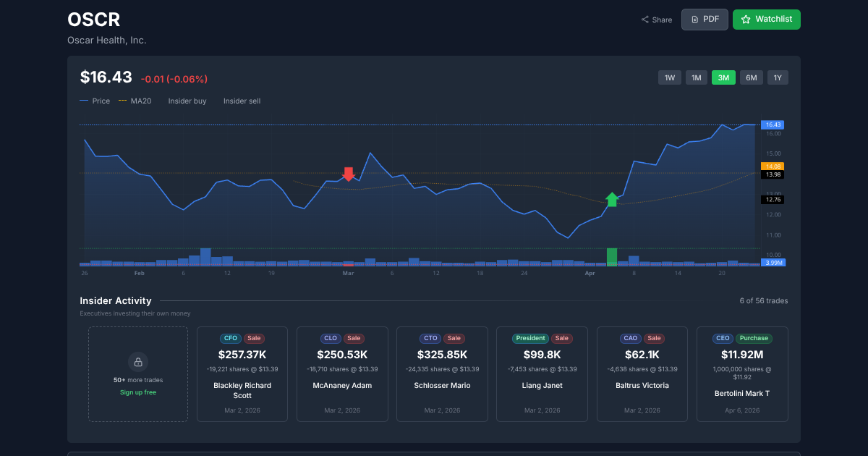868x456 pixels.
Task: Click the red insider sell arrow
Action: point(349,174)
